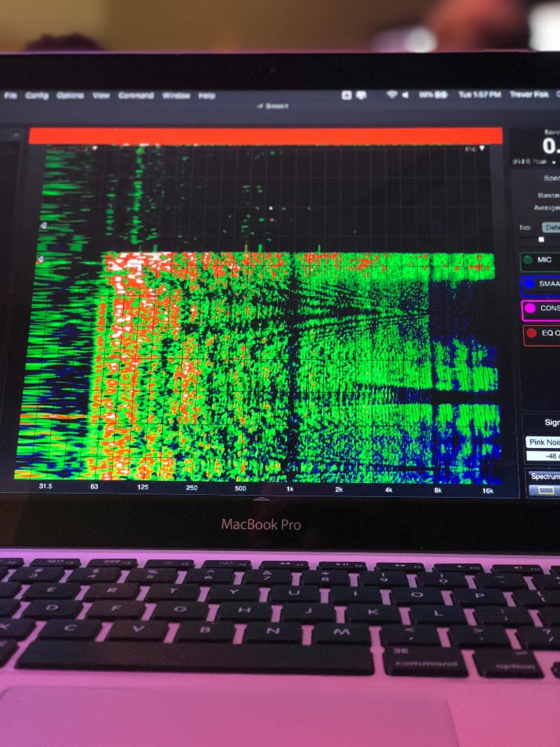Toggle the small white checkbox under Tab
This screenshot has height=747, width=560.
[x=541, y=239]
